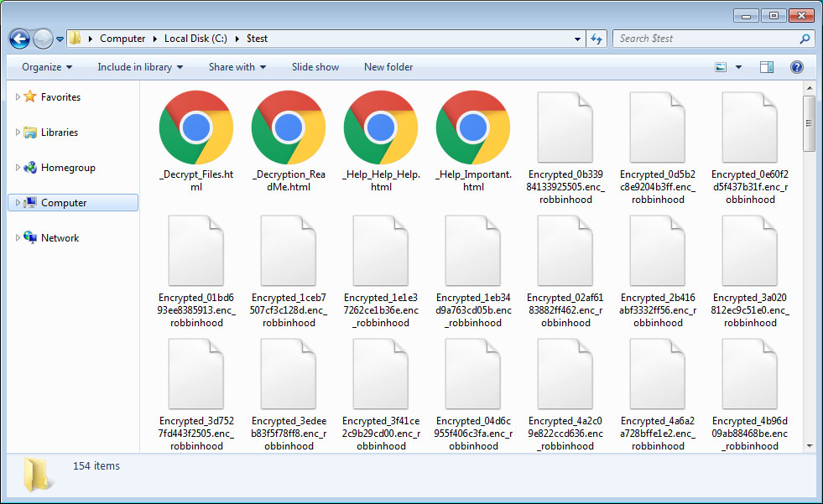Select the Encrypted_01bd693ee8385913.enc_robbinhood file
823x504 pixels.
click(195, 250)
